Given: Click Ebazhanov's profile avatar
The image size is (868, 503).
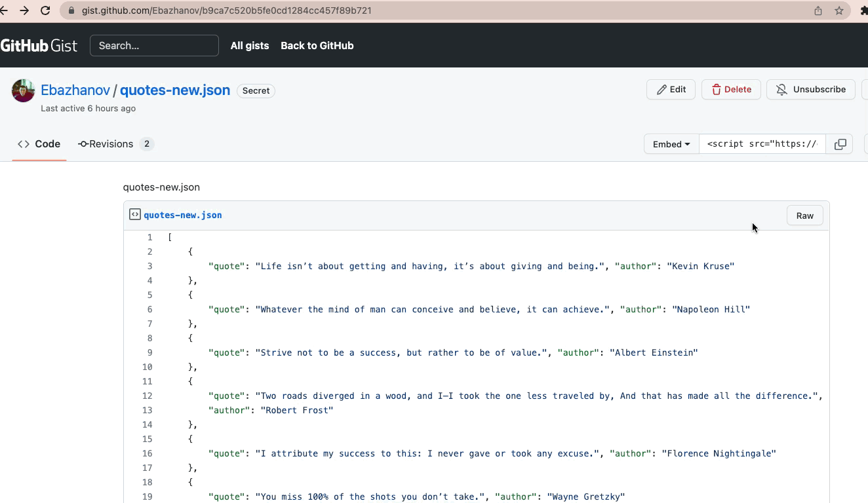Looking at the screenshot, I should (x=23, y=91).
